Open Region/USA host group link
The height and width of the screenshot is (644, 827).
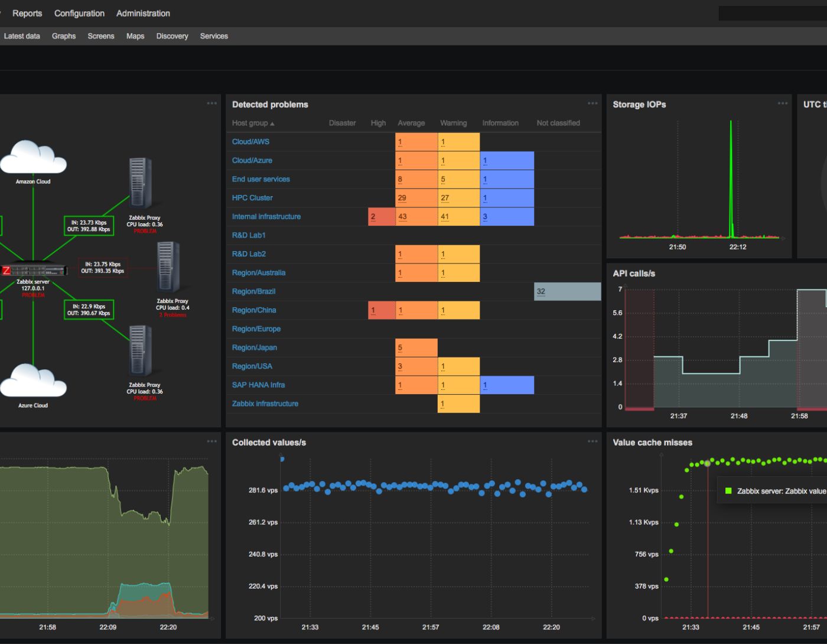tap(252, 366)
